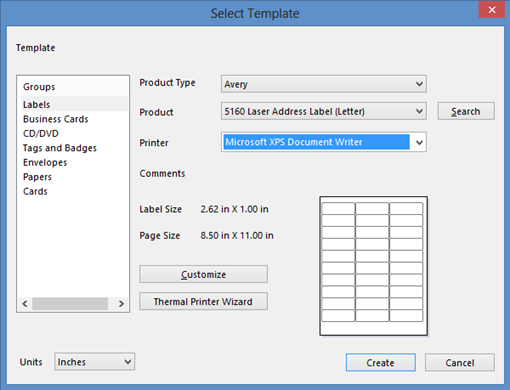
Task: Click the horizontal scrollbar thumb in Groups
Action: [x=70, y=304]
